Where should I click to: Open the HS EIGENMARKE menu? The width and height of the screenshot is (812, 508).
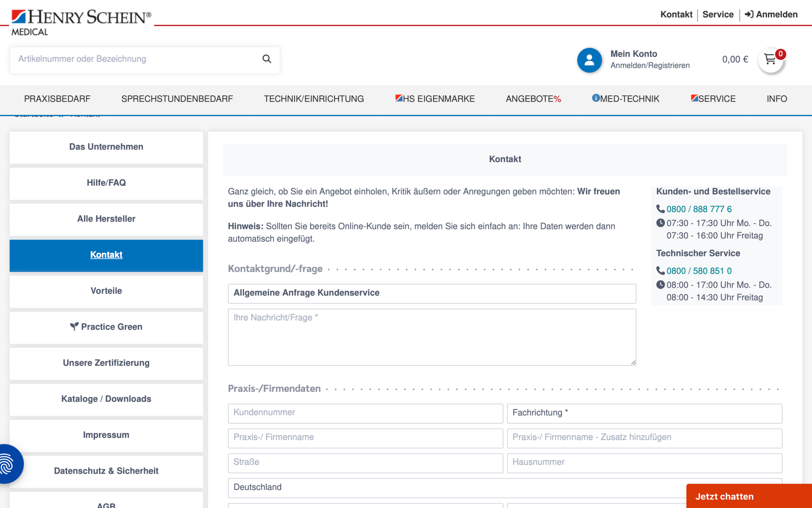[x=435, y=99]
